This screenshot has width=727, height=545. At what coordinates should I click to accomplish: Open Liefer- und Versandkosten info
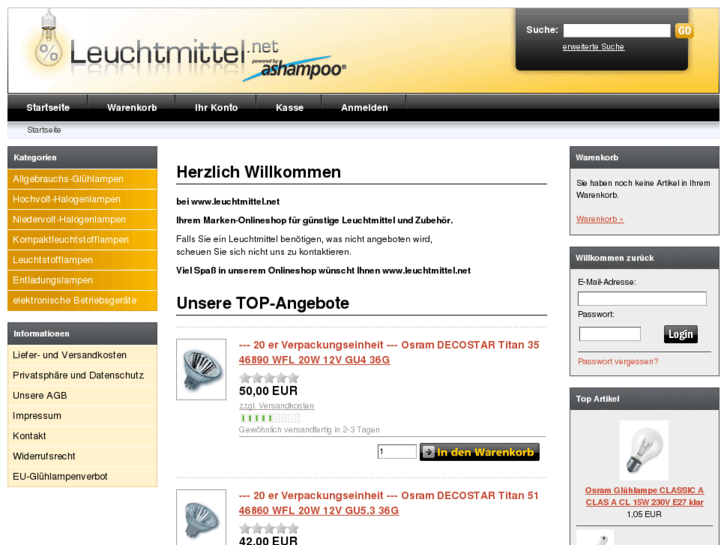[x=82, y=355]
